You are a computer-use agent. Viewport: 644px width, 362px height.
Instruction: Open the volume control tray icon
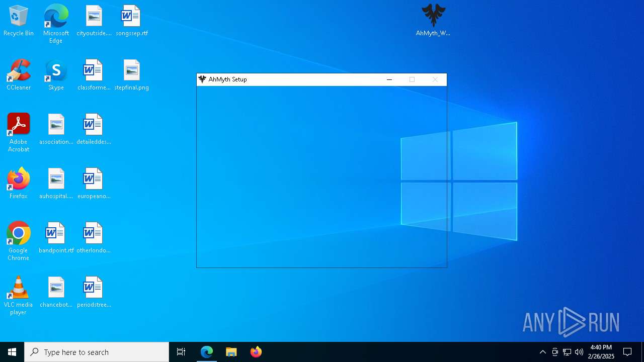579,352
